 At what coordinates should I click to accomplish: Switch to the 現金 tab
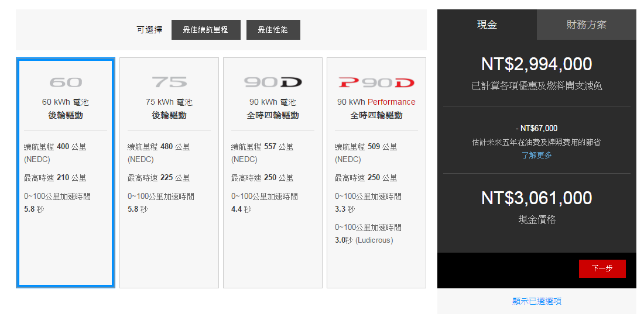(487, 25)
